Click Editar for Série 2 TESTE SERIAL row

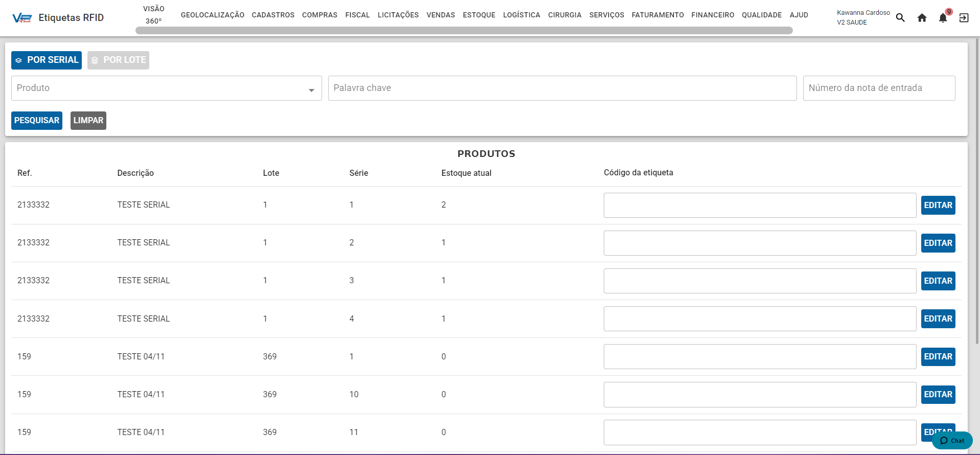click(938, 243)
